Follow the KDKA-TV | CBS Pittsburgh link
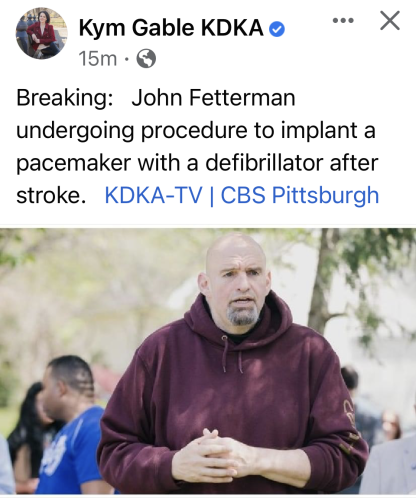Screen dimensions: 416x500 (x=242, y=195)
